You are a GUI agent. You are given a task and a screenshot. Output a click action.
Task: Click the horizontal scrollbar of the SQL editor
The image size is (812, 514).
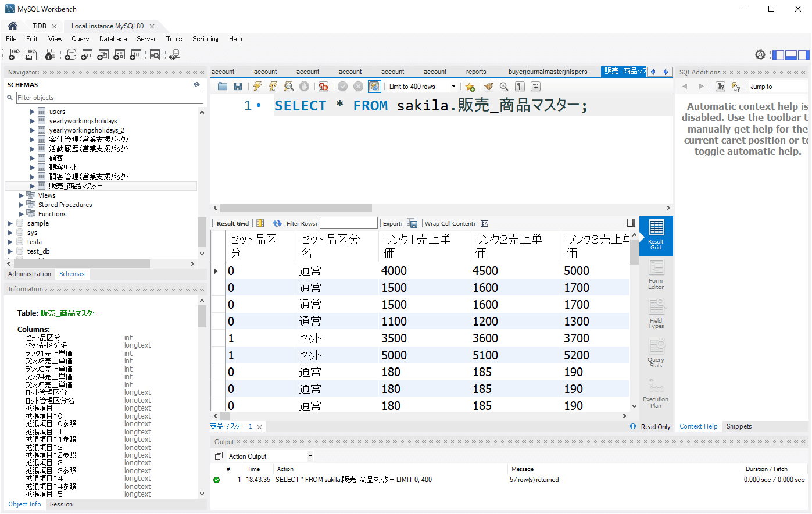coord(296,208)
